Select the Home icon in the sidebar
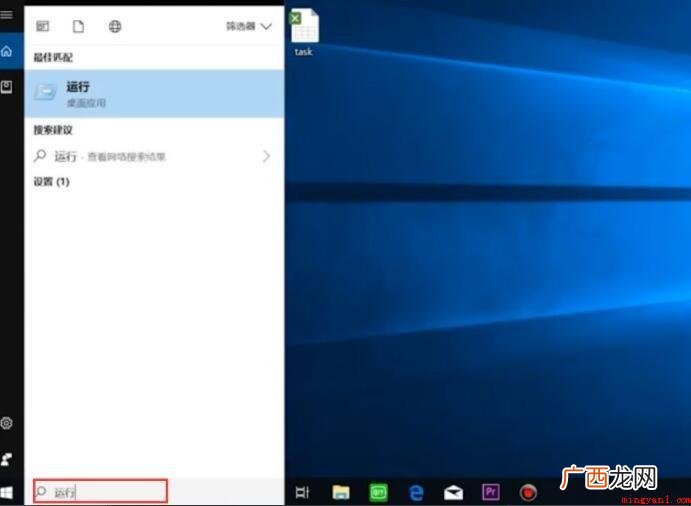 7,52
